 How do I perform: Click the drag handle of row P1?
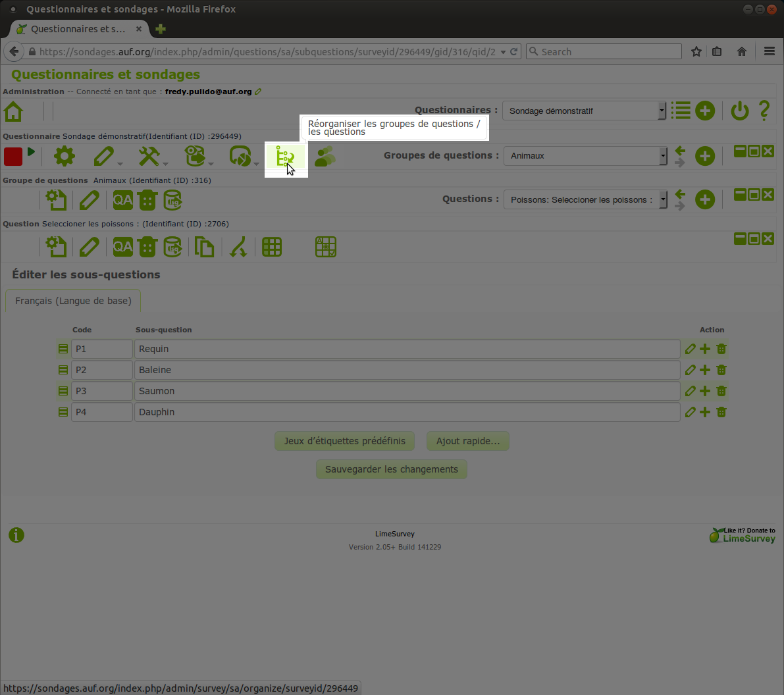[x=63, y=349]
